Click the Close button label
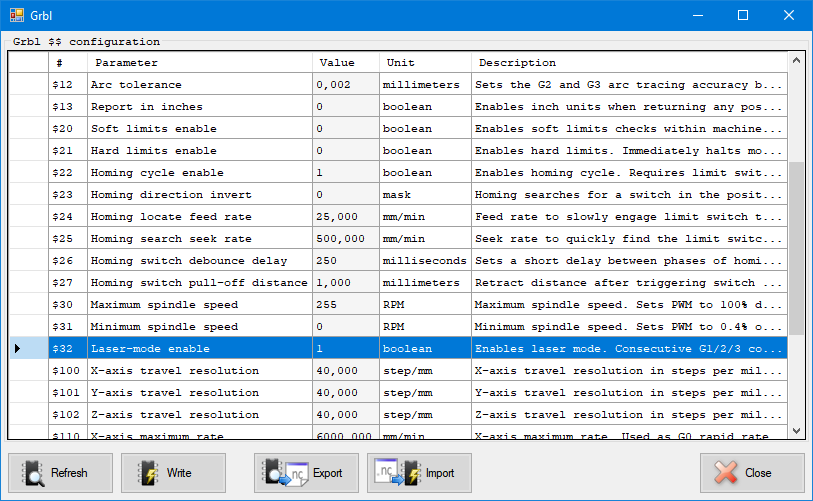The image size is (813, 501). pyautogui.click(x=758, y=473)
